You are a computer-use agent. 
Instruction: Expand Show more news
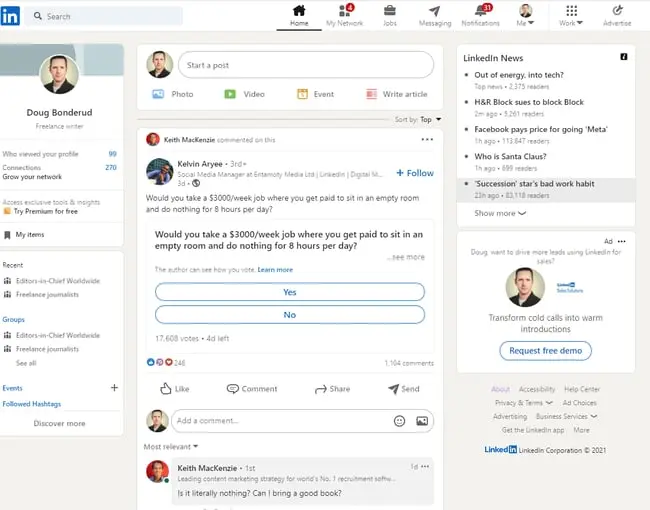tap(500, 213)
